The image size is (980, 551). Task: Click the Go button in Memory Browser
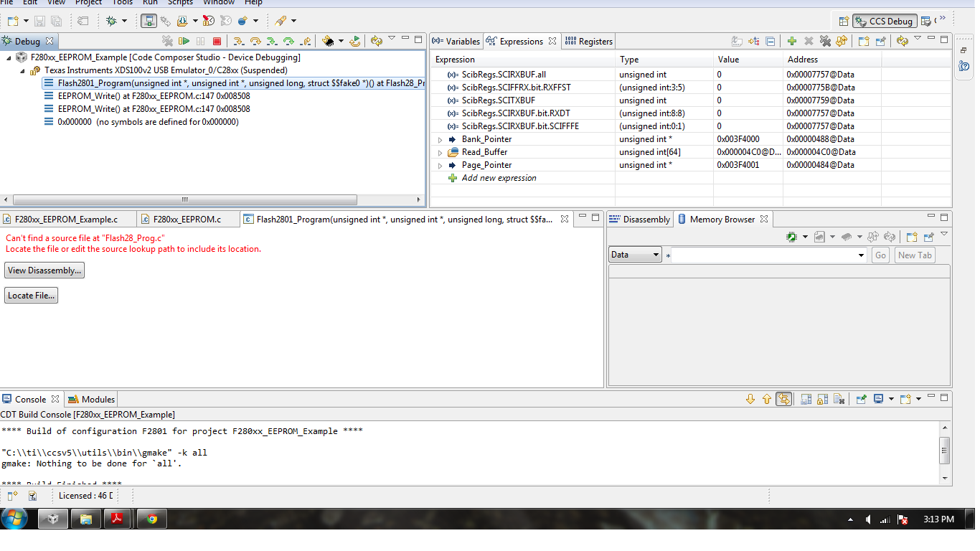880,255
